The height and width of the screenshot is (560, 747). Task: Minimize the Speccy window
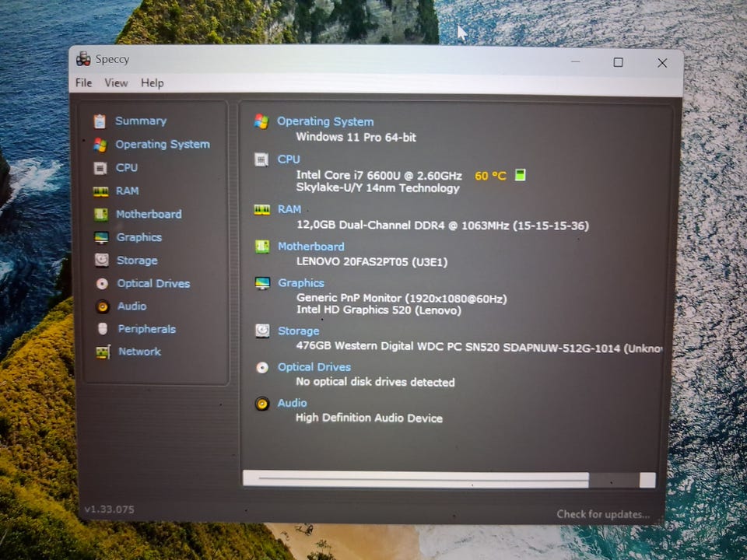(576, 62)
